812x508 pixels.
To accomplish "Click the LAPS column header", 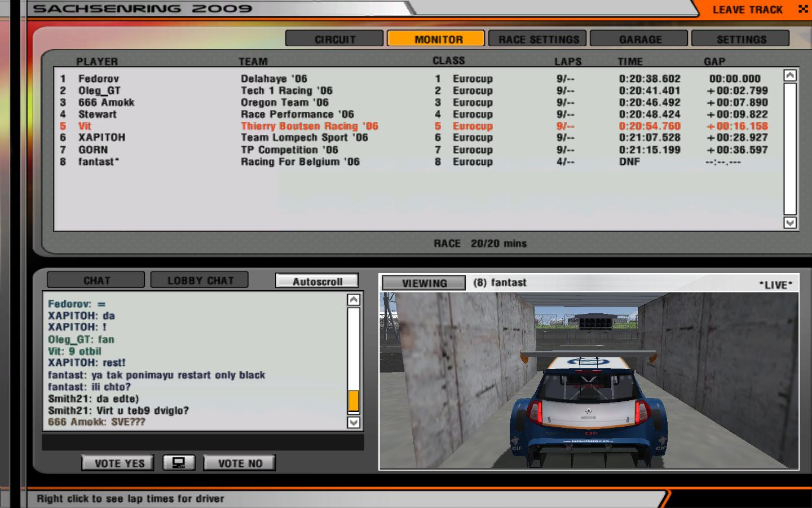I will click(568, 61).
